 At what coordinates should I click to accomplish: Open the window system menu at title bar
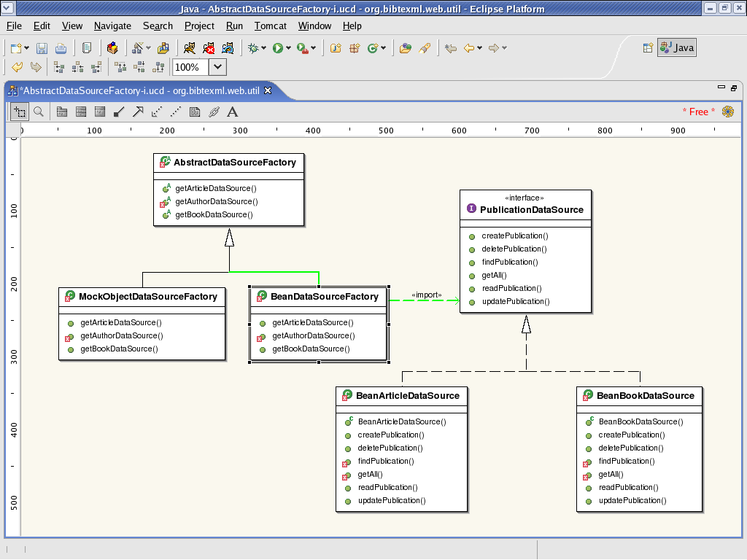(7, 8)
